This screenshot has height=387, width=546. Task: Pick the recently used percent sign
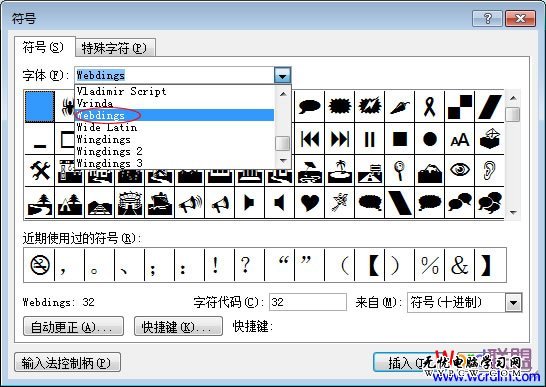pos(430,265)
